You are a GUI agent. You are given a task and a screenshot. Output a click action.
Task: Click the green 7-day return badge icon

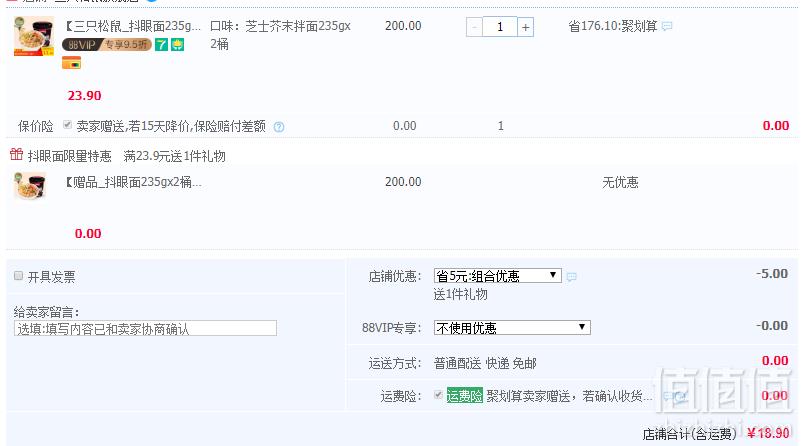pos(161,44)
